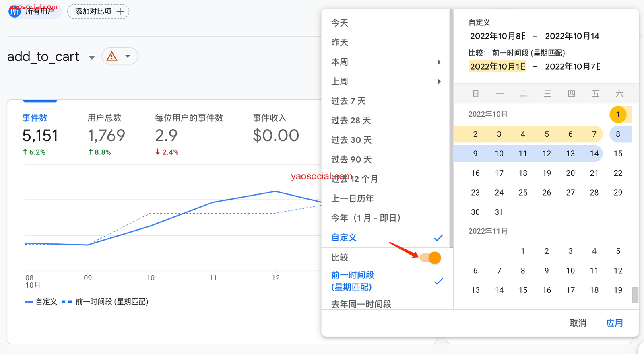Expand the 本周 submenu arrow
Image resolution: width=644 pixels, height=354 pixels.
(439, 62)
